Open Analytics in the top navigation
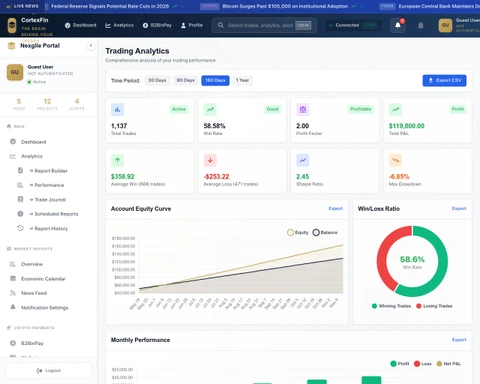 click(119, 25)
